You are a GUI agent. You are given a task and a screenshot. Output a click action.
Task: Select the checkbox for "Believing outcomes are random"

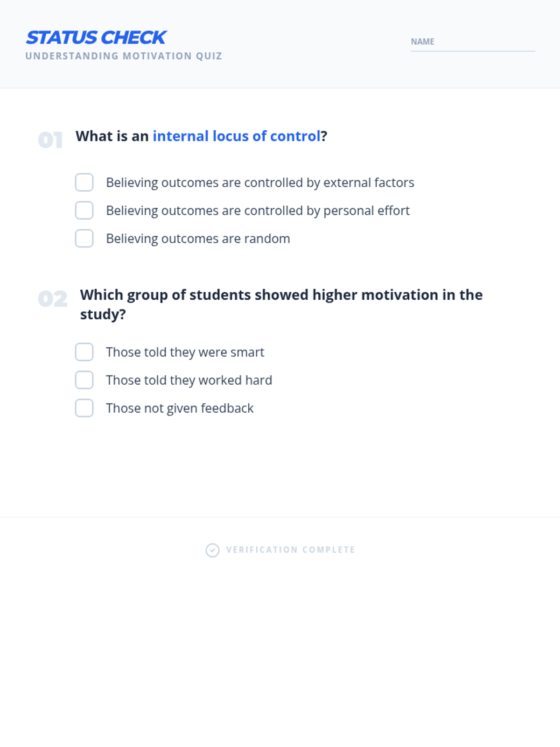pyautogui.click(x=84, y=239)
